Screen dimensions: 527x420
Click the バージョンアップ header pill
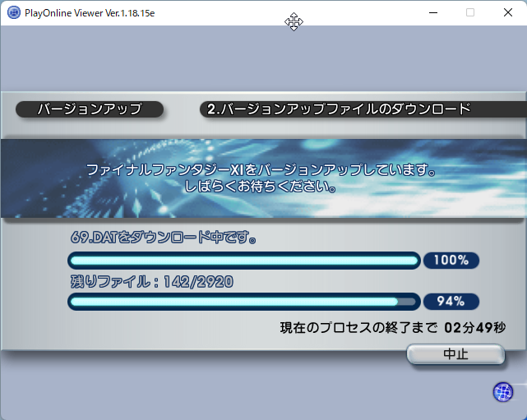[x=90, y=109]
